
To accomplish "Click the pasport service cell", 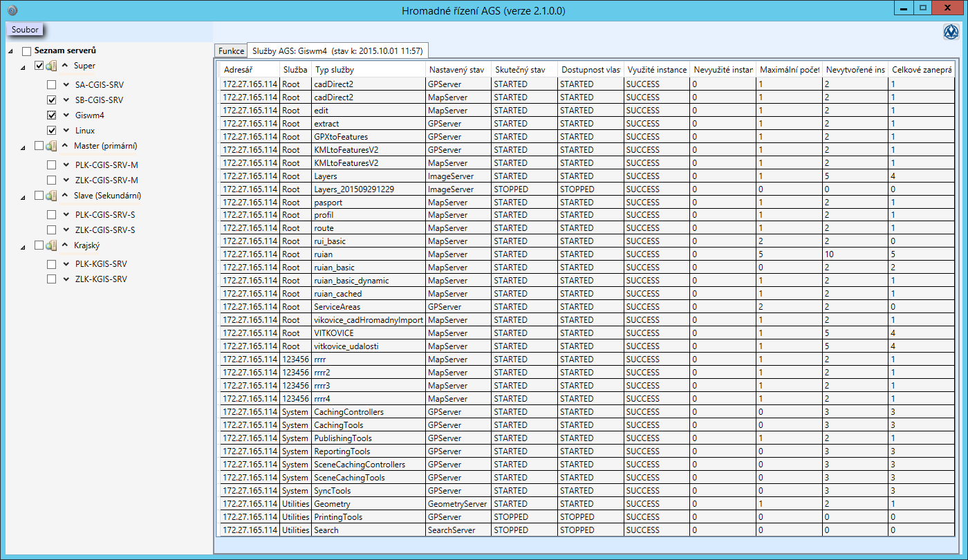I will [369, 202].
